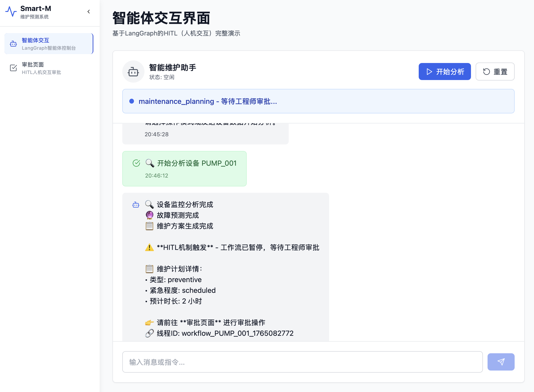
Task: Click the 开始分析设备 PUMP_001 green message
Action: tap(184, 169)
